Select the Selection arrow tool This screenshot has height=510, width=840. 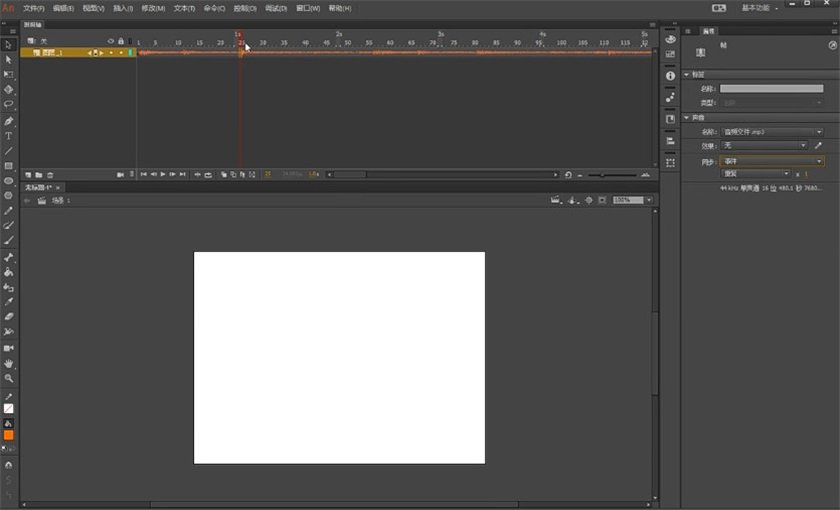[9, 45]
